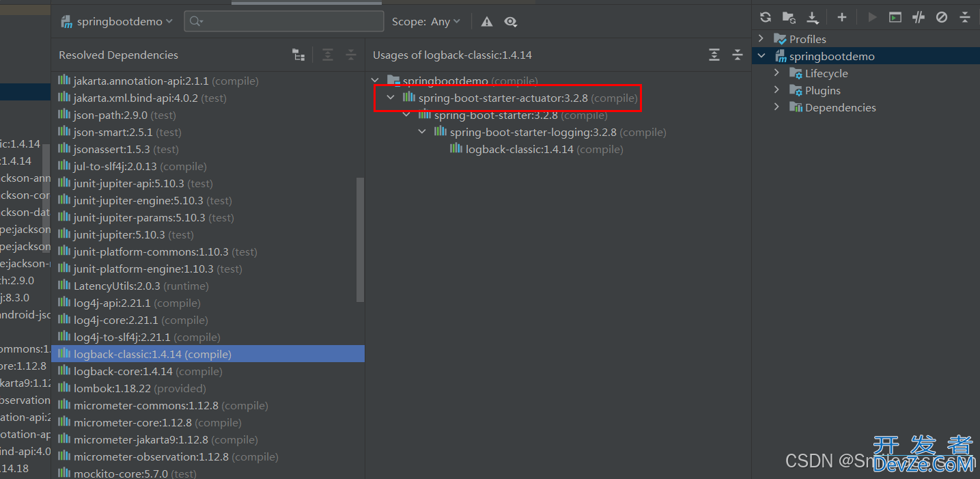Expand the Dependencies node in Maven
Screen dimensions: 980x479
click(x=776, y=107)
